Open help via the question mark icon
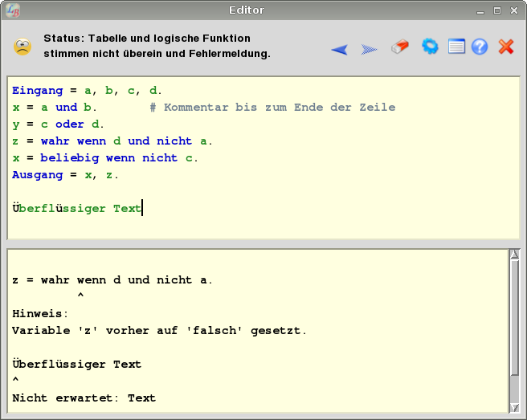527x420 pixels. tap(480, 47)
